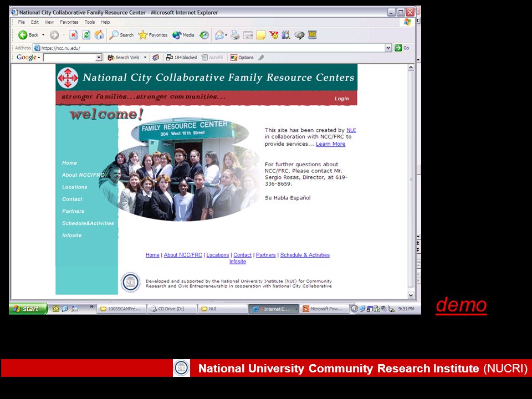This screenshot has height=399, width=532.
Task: Click the Google toolbar news icon
Action: click(x=156, y=58)
